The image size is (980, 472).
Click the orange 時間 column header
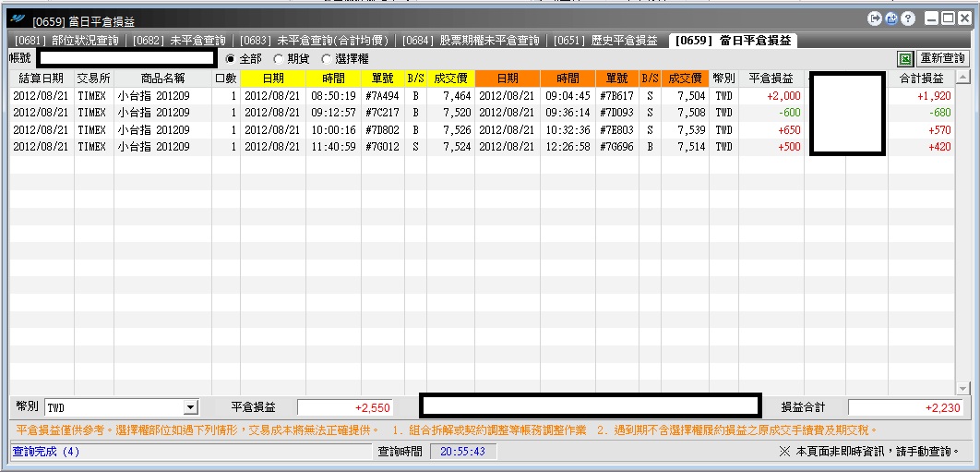point(568,79)
